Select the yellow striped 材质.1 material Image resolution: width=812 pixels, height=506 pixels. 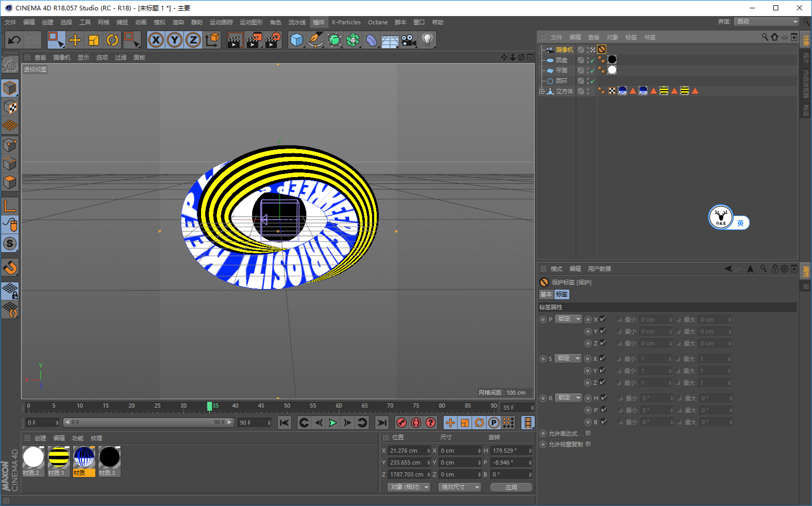[x=59, y=461]
